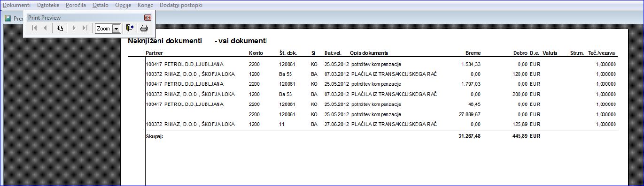
Task: Open the Datoteke menu
Action: (x=48, y=5)
